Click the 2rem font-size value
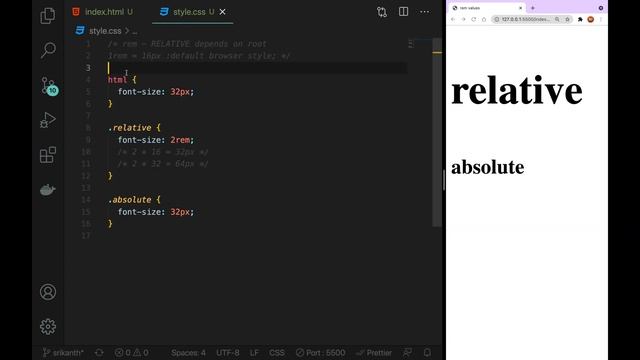 [x=180, y=140]
